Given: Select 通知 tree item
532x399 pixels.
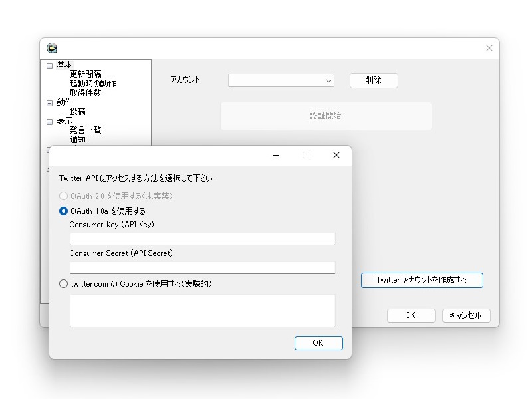Looking at the screenshot, I should pyautogui.click(x=78, y=139).
